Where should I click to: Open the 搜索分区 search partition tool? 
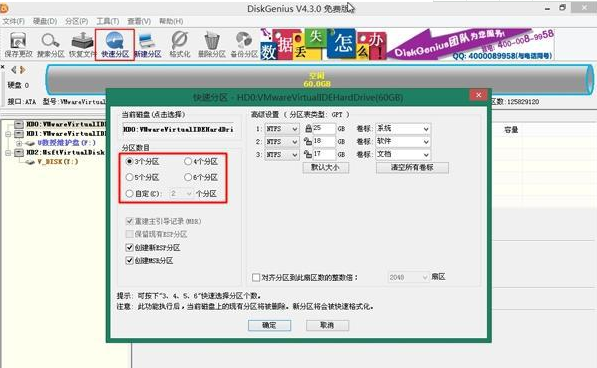pos(50,45)
